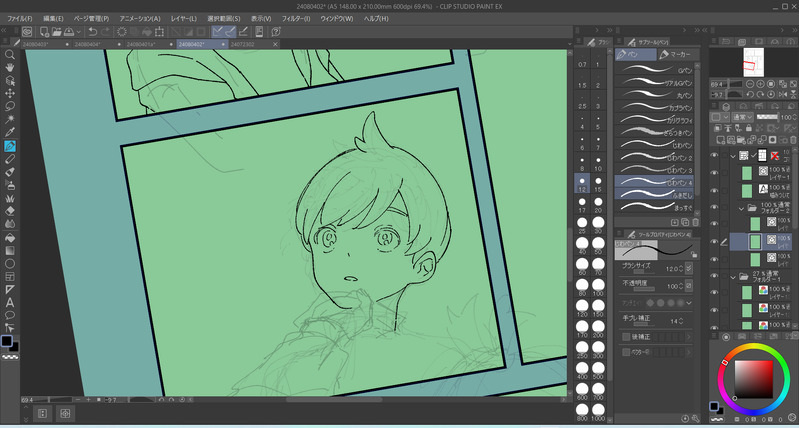The height and width of the screenshot is (428, 799).
Task: Collapse the frame border folder
Action: point(733,156)
